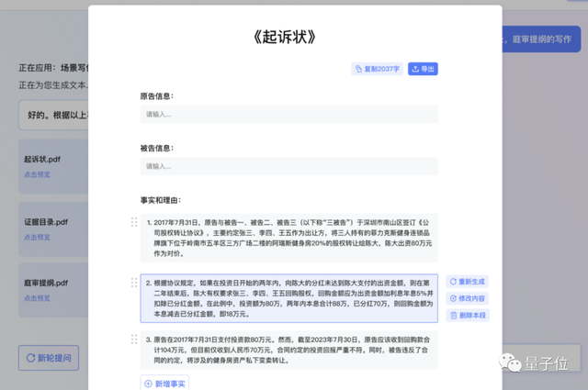Add a new fact with 新增事实
The height and width of the screenshot is (390, 588).
pos(165,383)
